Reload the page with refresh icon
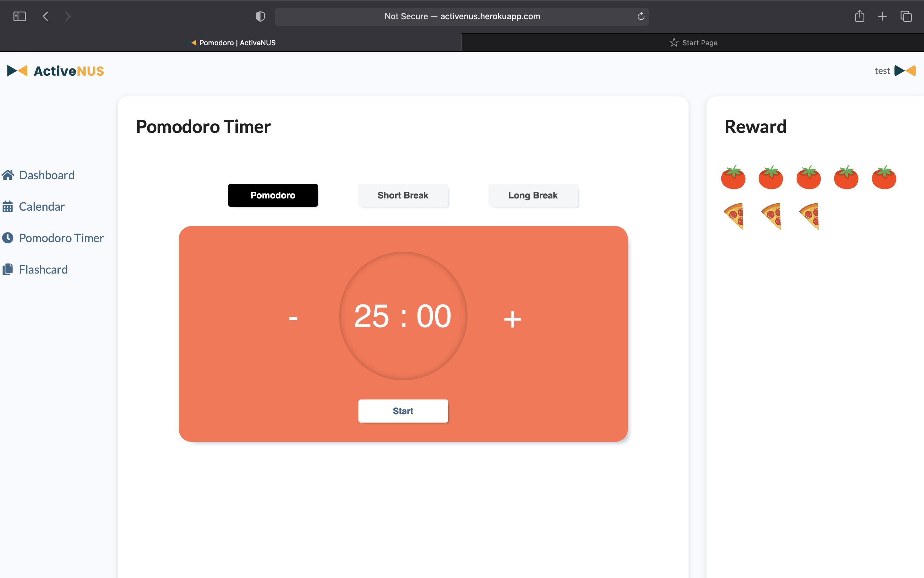This screenshot has height=578, width=924. 641,16
